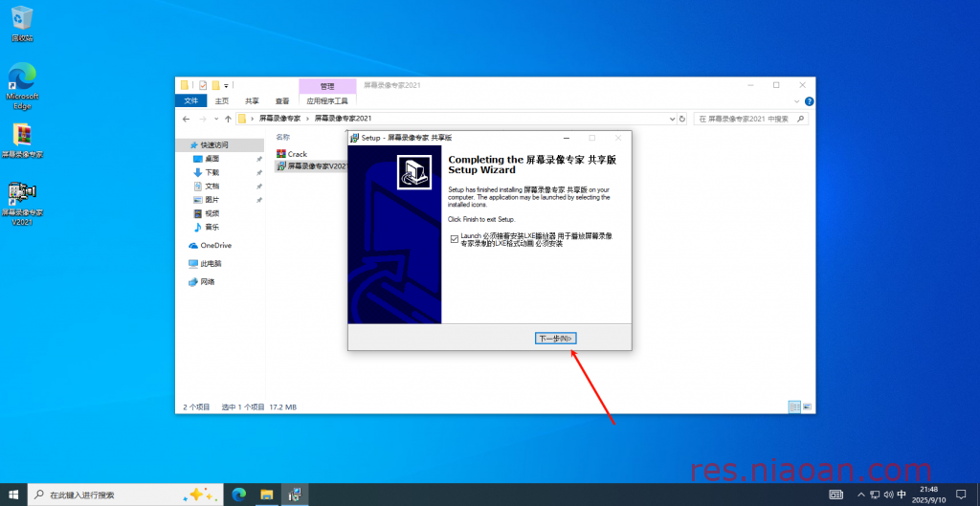Open the 应用程序工具 ribbon tab
This screenshot has height=506, width=980.
pos(327,100)
